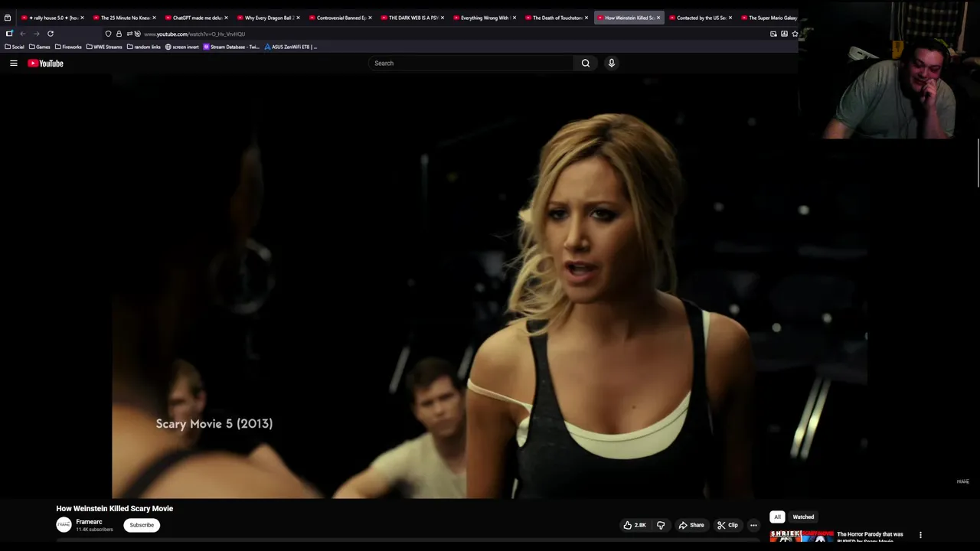Bookmark this page with the star icon
Screen dimensions: 980x551
click(x=795, y=34)
